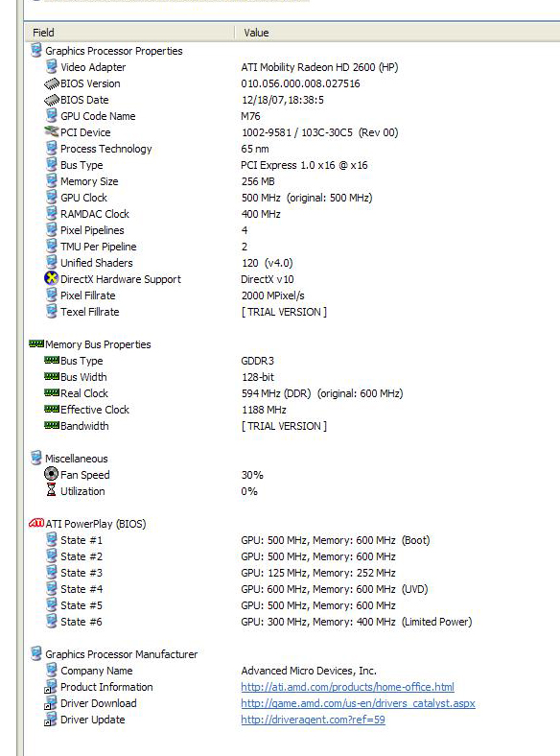Select the M76 code name value
Screen dimensions: 560x756
pos(250,116)
